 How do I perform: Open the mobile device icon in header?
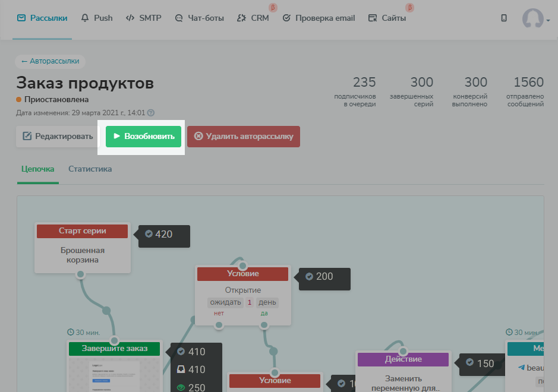tap(504, 18)
